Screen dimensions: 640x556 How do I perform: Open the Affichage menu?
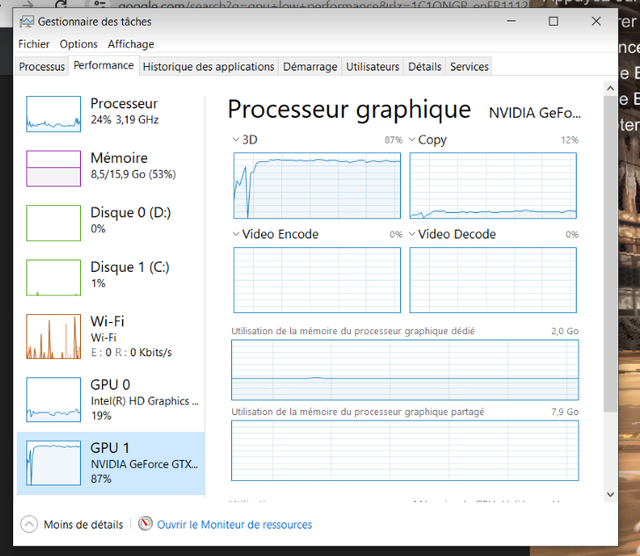tap(131, 44)
